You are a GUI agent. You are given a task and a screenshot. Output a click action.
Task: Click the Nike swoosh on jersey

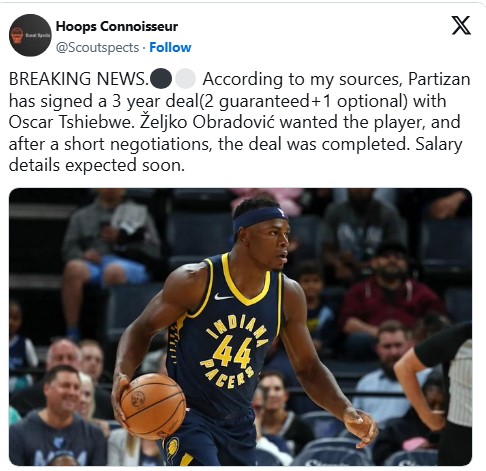[x=223, y=296]
